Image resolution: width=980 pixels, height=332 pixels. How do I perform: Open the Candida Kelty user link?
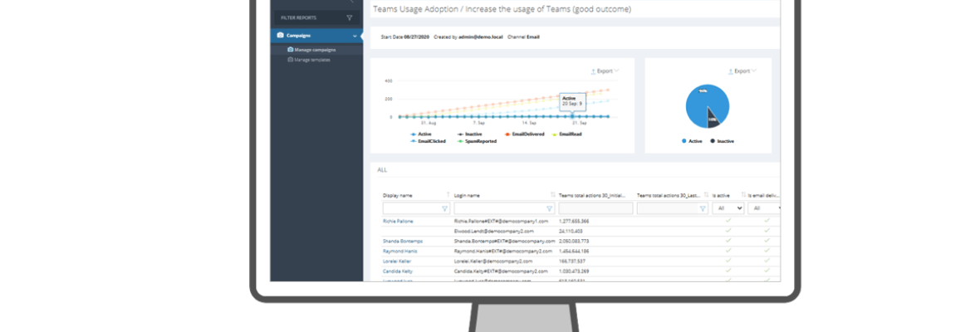coord(397,271)
